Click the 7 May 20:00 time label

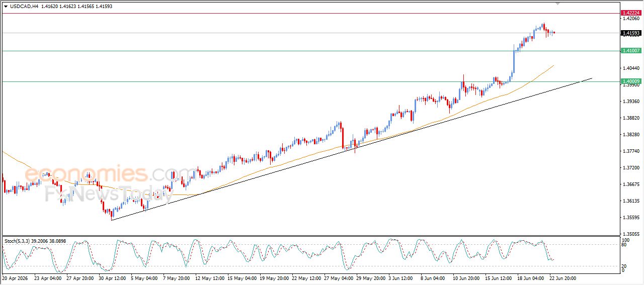pos(176,278)
